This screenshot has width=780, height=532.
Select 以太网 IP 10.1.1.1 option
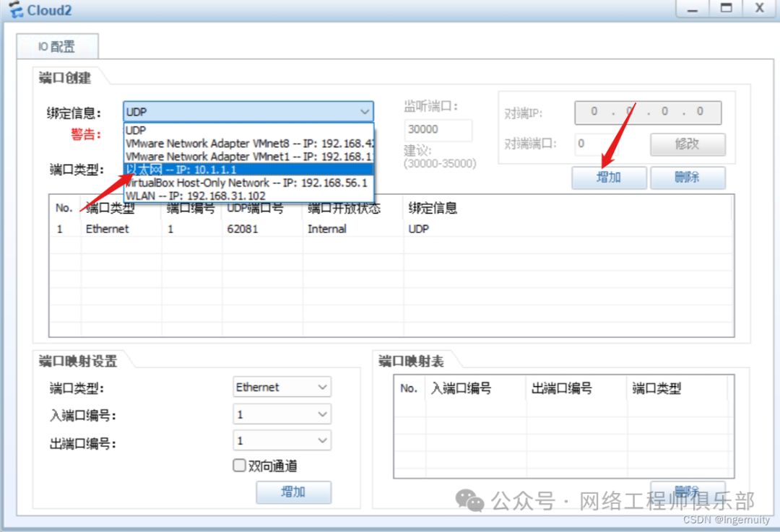point(248,170)
